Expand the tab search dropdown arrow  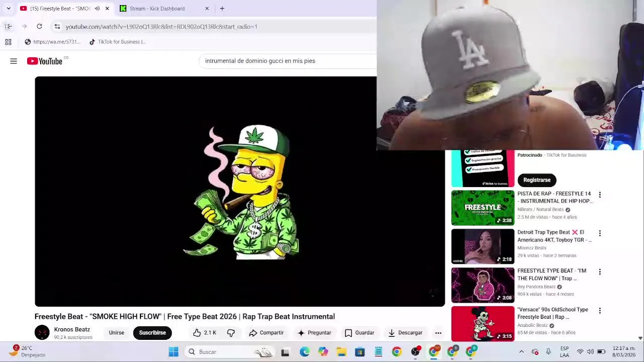coord(9,9)
